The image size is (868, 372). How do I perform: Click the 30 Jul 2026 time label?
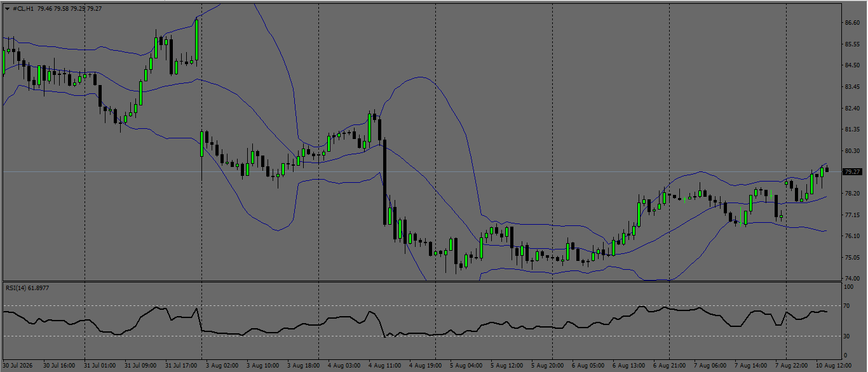17,366
